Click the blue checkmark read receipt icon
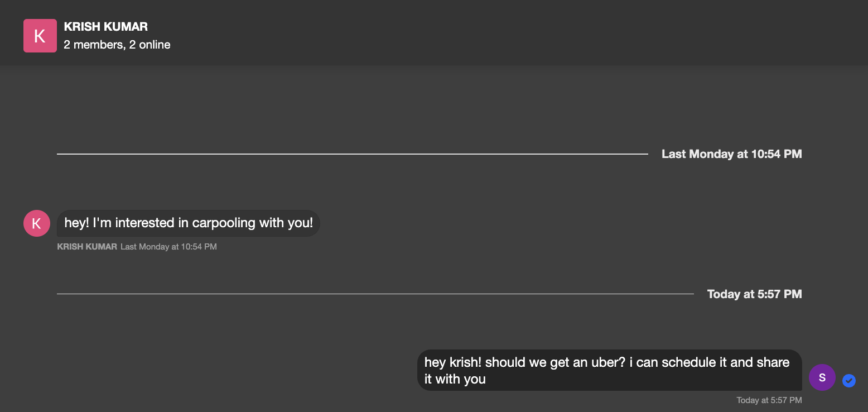Image resolution: width=868 pixels, height=412 pixels. point(849,381)
